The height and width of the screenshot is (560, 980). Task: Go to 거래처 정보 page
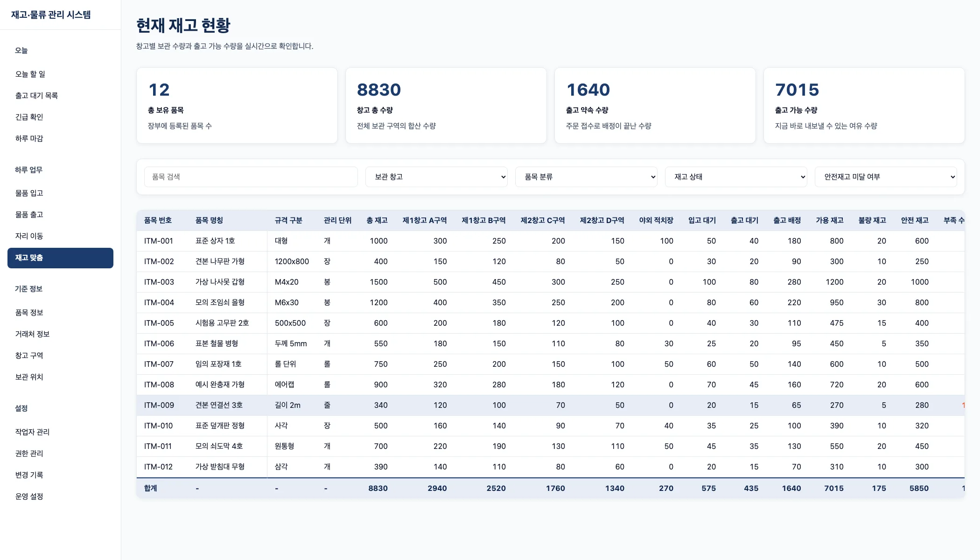click(60, 334)
